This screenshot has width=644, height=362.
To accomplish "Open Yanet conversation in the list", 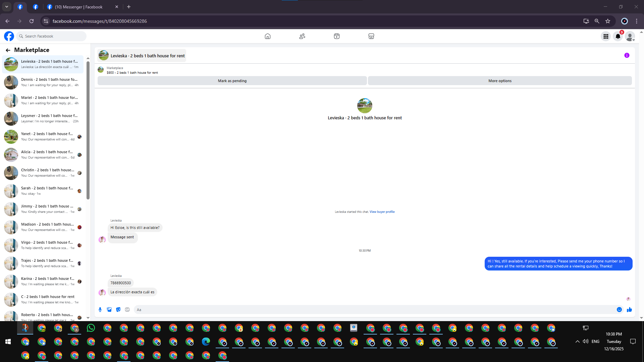I will (43, 136).
